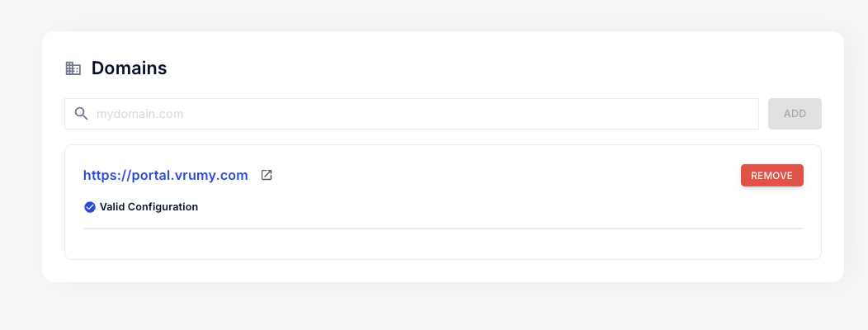This screenshot has width=868, height=330.
Task: Click the divider line under Valid Configuration
Action: pos(443,229)
